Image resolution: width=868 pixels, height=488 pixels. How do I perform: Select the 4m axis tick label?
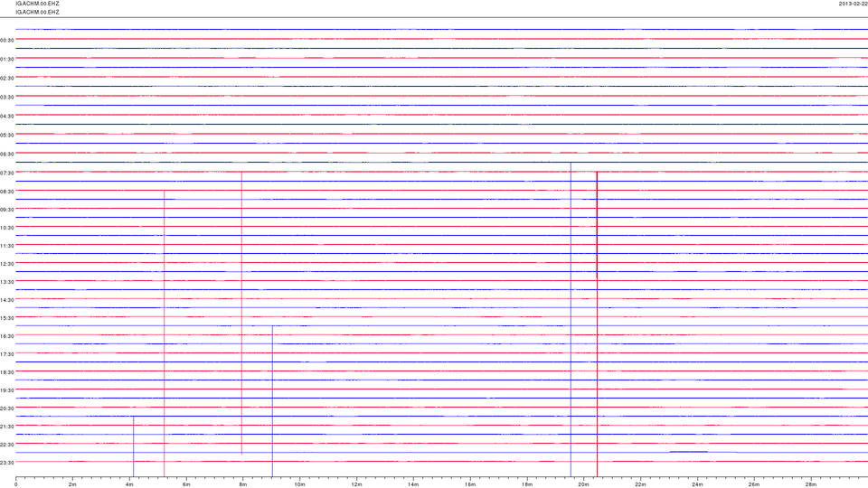point(129,484)
